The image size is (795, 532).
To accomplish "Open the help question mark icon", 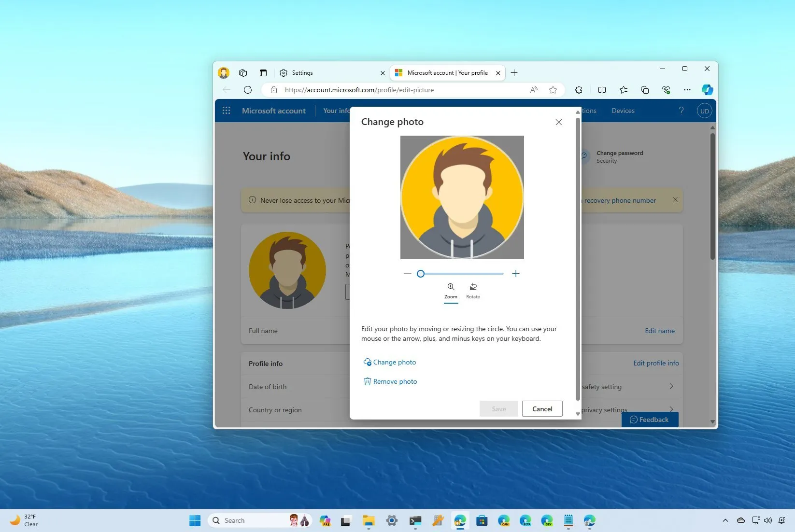I will [681, 111].
